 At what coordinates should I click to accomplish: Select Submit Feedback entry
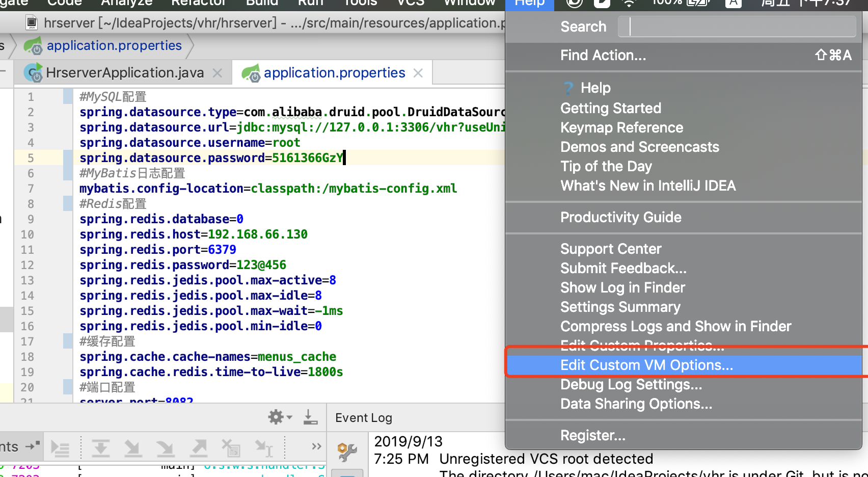pos(684,268)
